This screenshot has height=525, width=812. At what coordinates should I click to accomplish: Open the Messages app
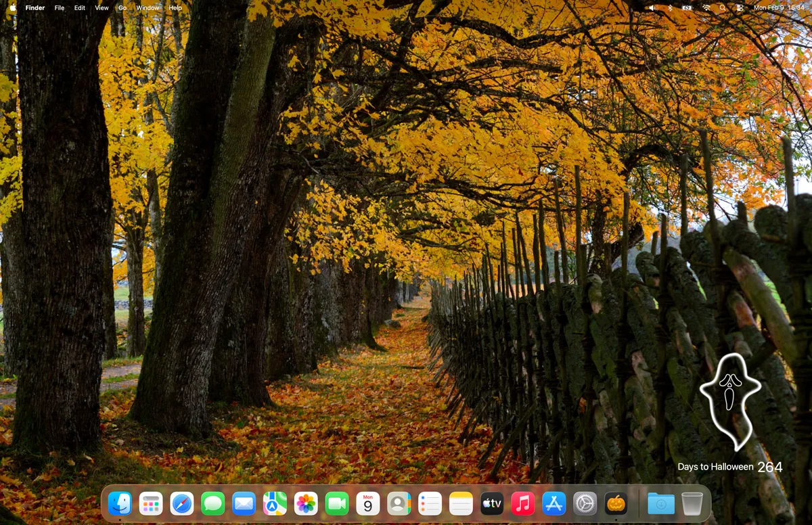(x=213, y=503)
